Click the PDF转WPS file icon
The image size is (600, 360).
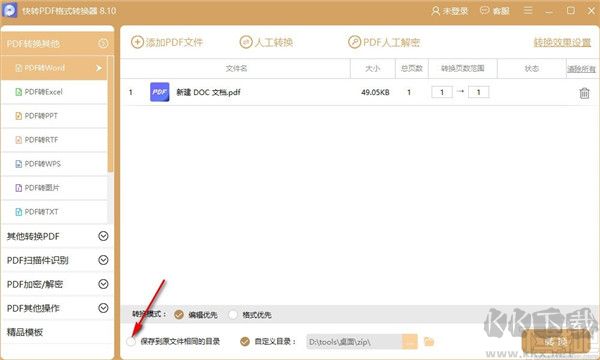(x=18, y=164)
